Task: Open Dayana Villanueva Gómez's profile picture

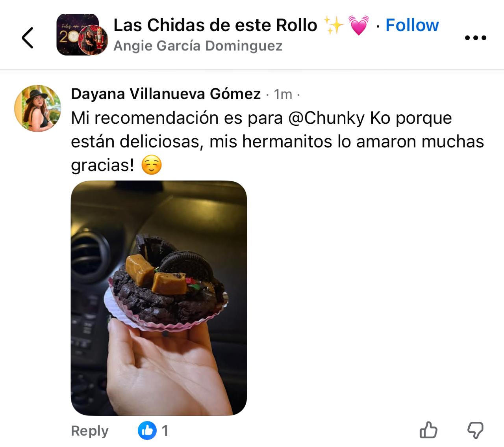Action: (38, 108)
